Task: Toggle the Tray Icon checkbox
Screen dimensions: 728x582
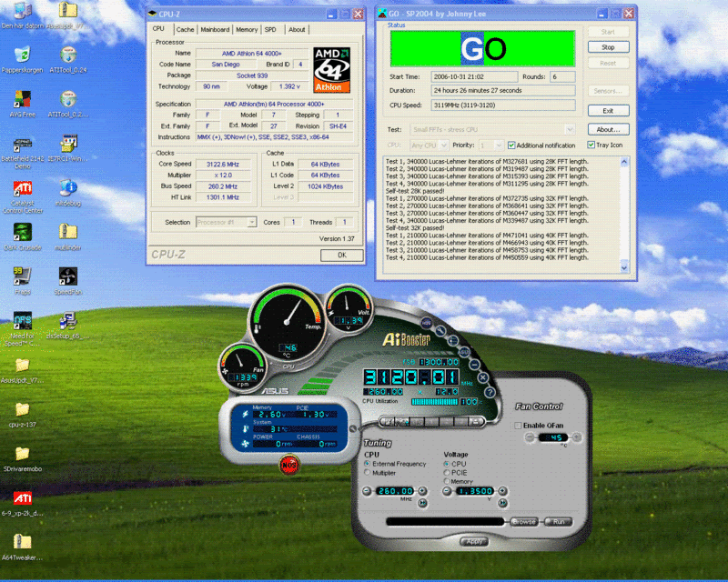Action: [591, 145]
